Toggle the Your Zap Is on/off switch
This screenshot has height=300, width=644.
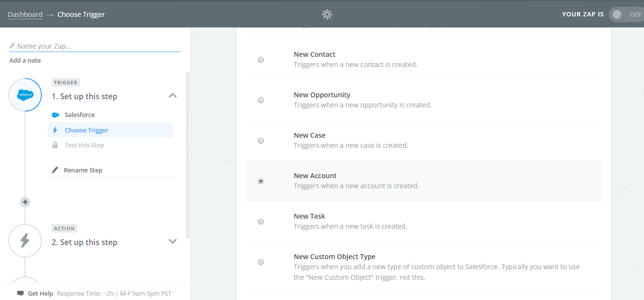pos(626,14)
